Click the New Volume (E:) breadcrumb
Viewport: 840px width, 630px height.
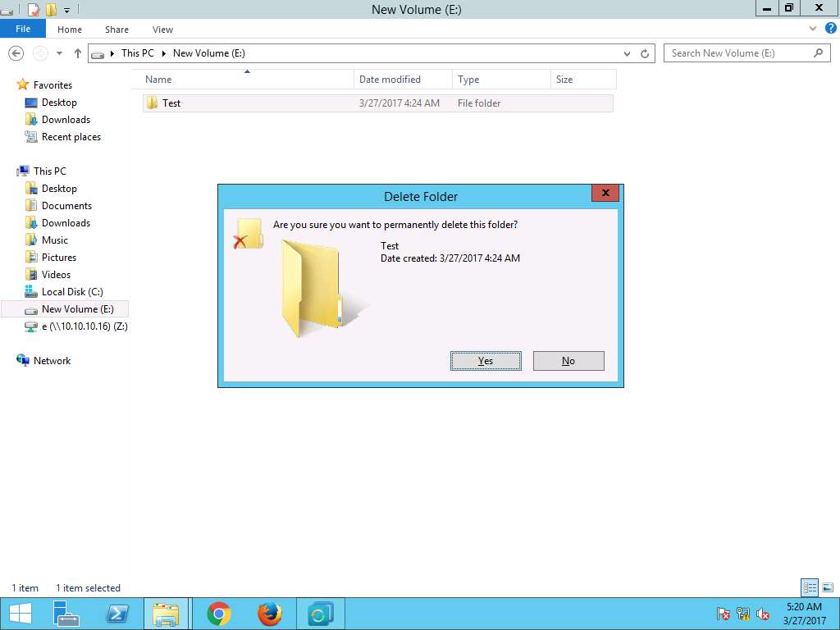(209, 53)
